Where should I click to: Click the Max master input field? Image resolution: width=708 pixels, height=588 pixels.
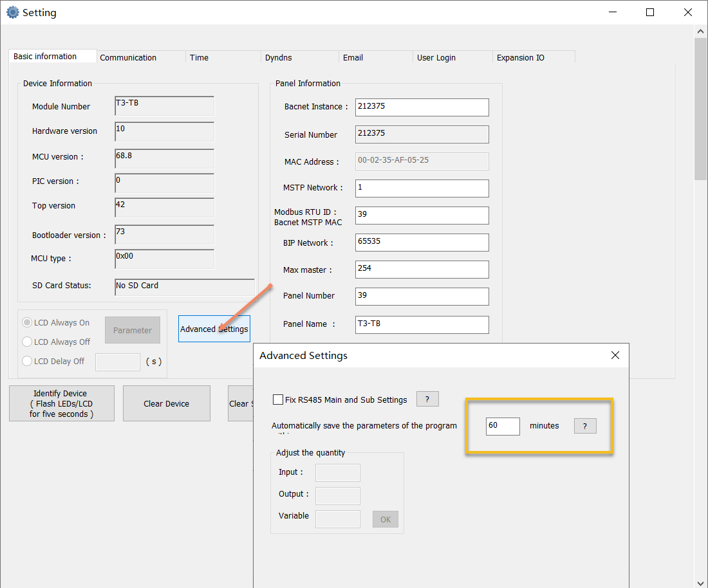[422, 270]
